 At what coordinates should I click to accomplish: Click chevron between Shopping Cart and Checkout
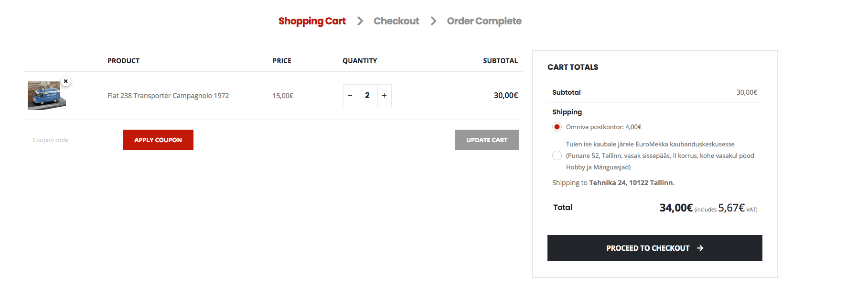point(360,21)
